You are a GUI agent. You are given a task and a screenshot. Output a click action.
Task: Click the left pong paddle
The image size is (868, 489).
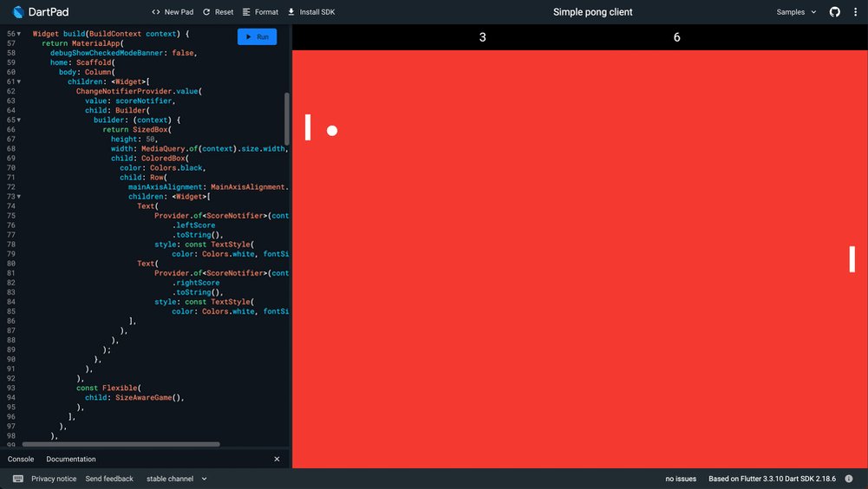click(x=308, y=127)
